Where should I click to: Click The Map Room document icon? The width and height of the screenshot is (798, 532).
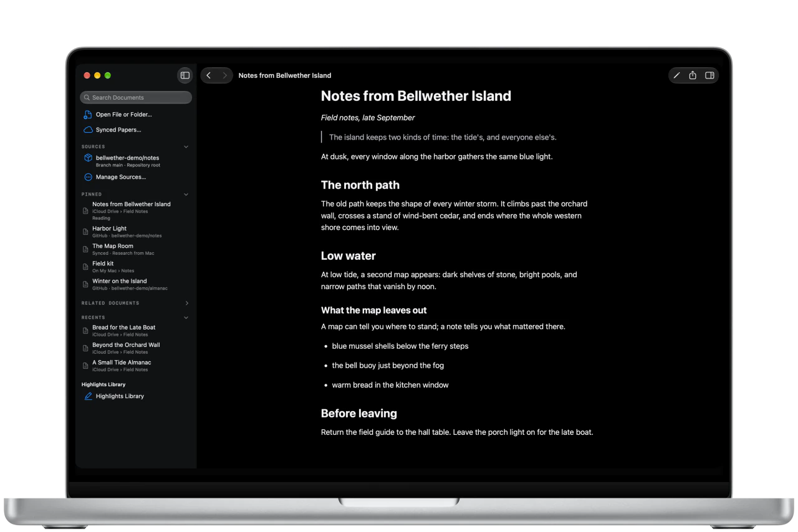86,249
